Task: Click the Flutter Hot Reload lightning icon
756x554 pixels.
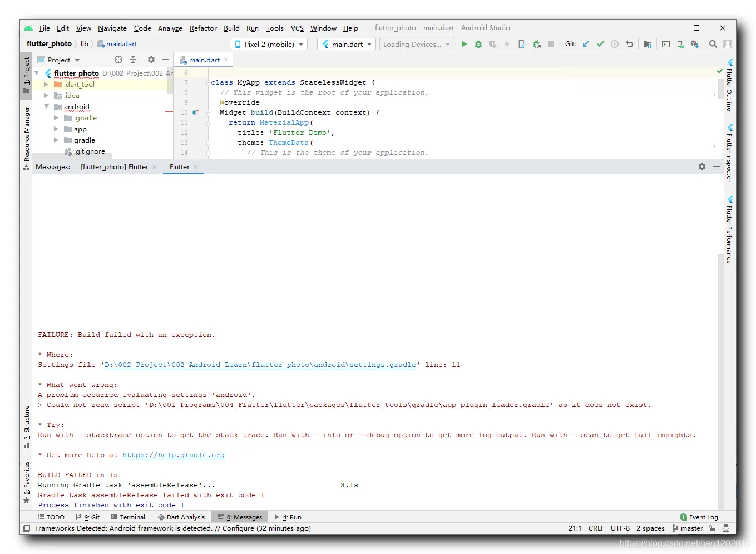Action: [x=507, y=44]
